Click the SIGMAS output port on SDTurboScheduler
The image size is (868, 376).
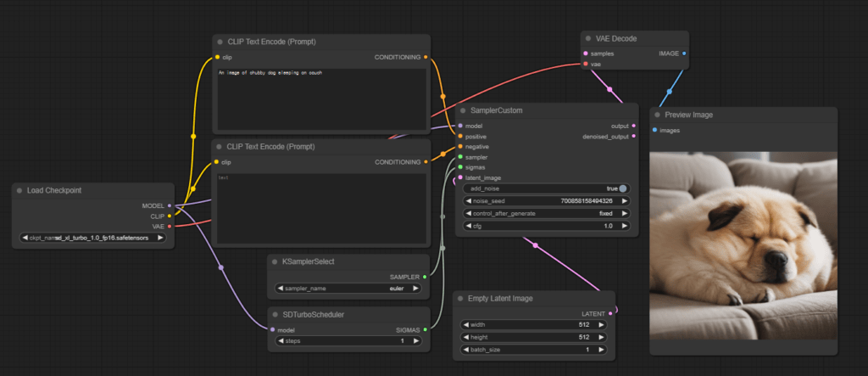tap(425, 329)
